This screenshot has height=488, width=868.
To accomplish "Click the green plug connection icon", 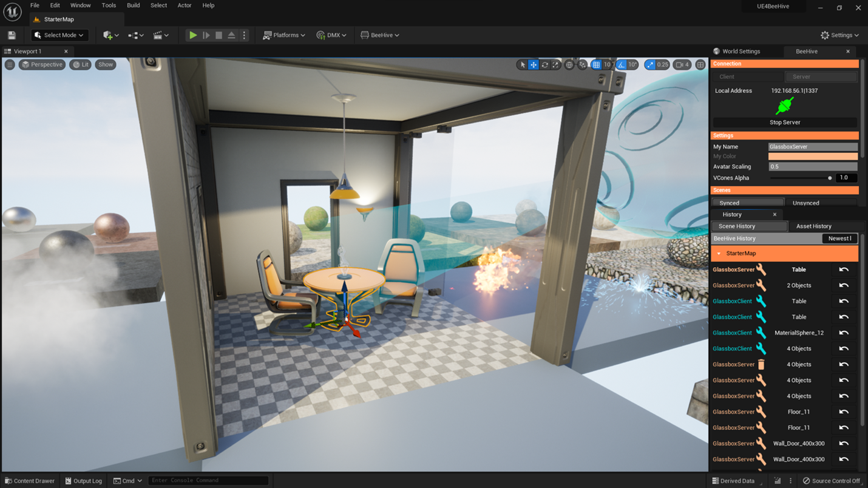I will click(785, 106).
